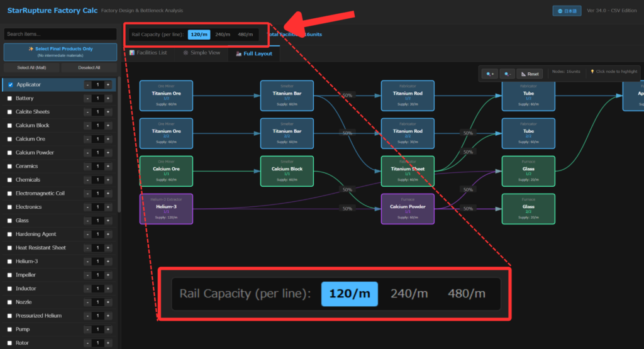
Task: Reset the layout view zoom
Action: pos(530,74)
